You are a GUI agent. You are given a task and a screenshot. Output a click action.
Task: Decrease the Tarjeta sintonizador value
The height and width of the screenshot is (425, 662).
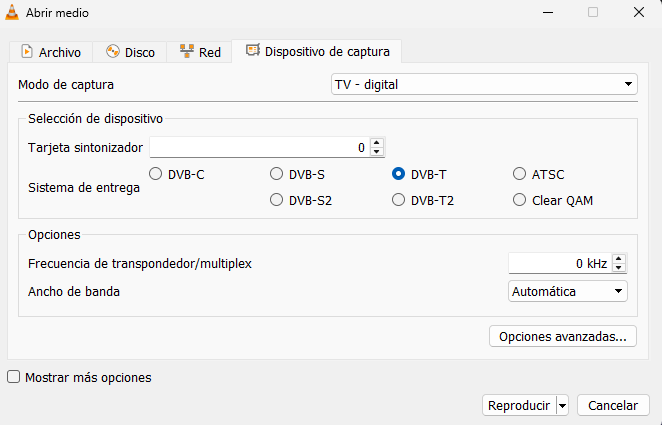point(376,152)
